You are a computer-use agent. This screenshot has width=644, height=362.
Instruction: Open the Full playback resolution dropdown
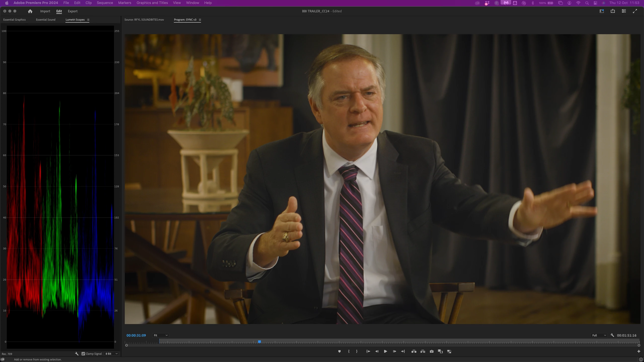(599, 335)
